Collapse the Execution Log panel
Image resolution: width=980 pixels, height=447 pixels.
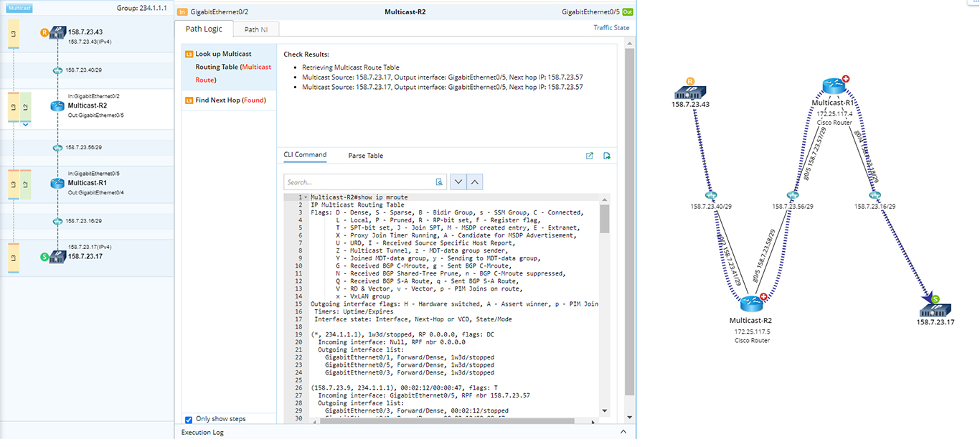click(622, 432)
